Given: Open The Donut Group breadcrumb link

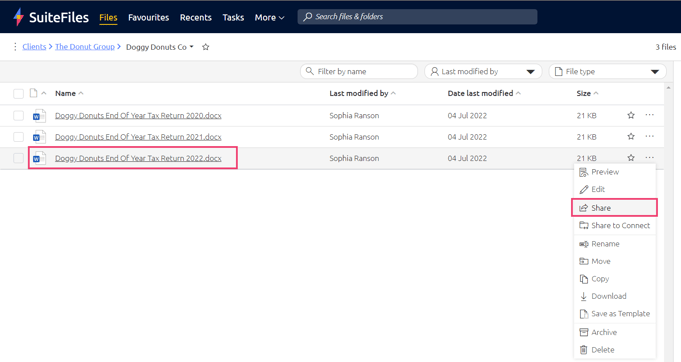Looking at the screenshot, I should [x=85, y=47].
